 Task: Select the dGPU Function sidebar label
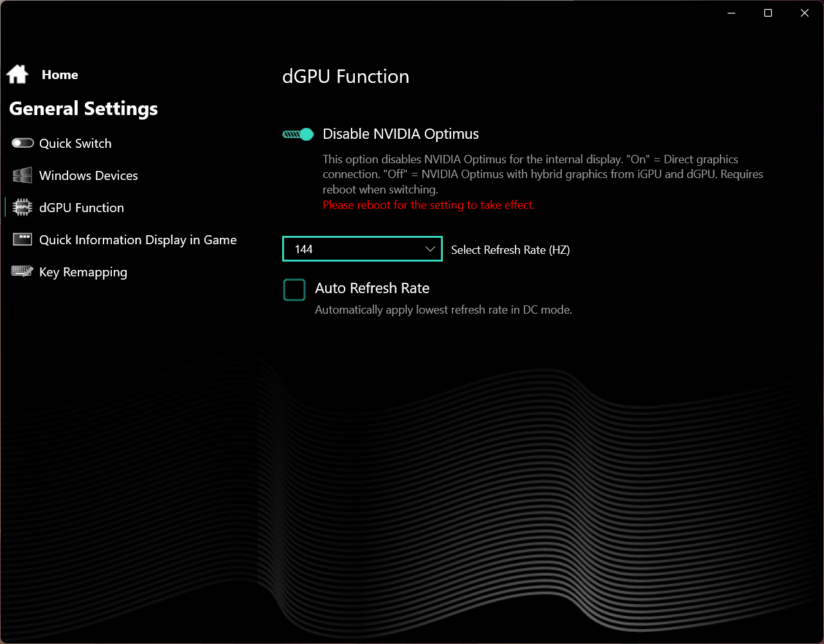click(x=82, y=208)
